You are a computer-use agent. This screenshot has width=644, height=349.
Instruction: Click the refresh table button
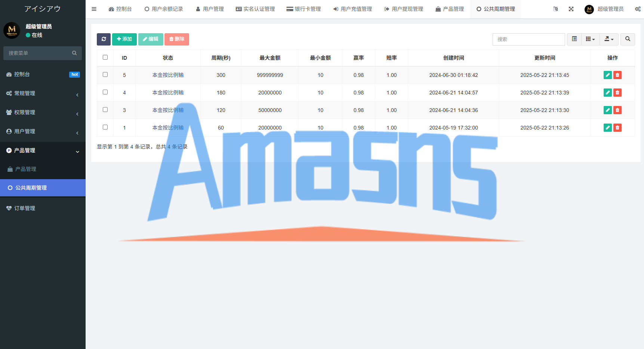click(104, 39)
